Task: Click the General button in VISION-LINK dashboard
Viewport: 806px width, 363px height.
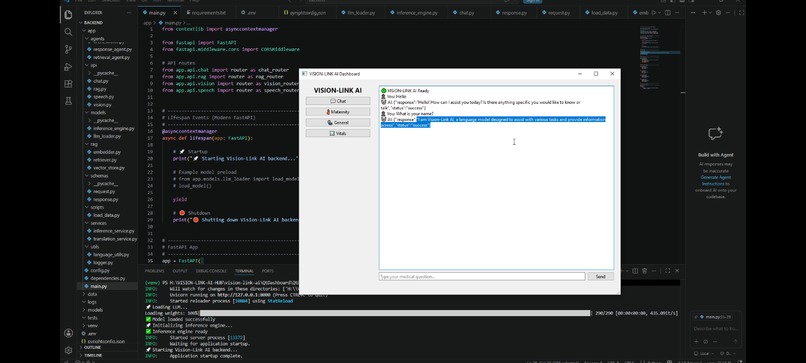Action: [338, 122]
